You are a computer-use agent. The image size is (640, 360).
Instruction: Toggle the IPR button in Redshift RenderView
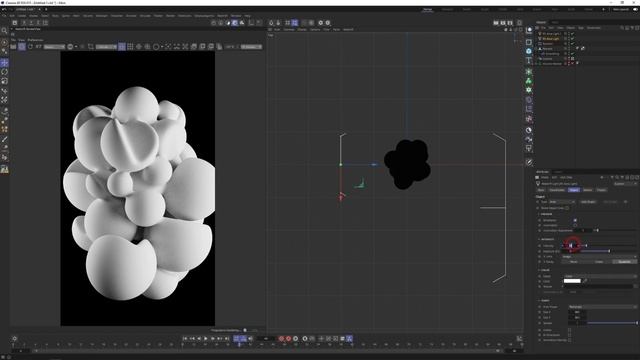pyautogui.click(x=22, y=47)
